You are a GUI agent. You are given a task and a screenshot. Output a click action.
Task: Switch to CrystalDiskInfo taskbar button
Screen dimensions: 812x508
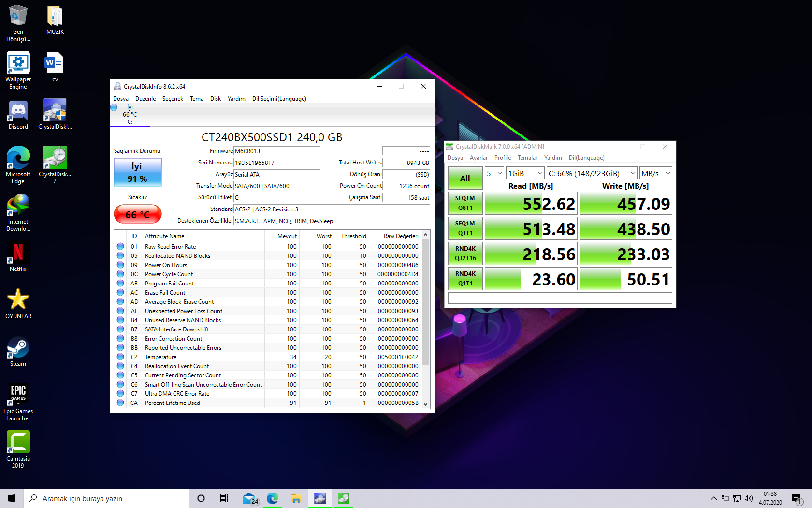point(320,498)
